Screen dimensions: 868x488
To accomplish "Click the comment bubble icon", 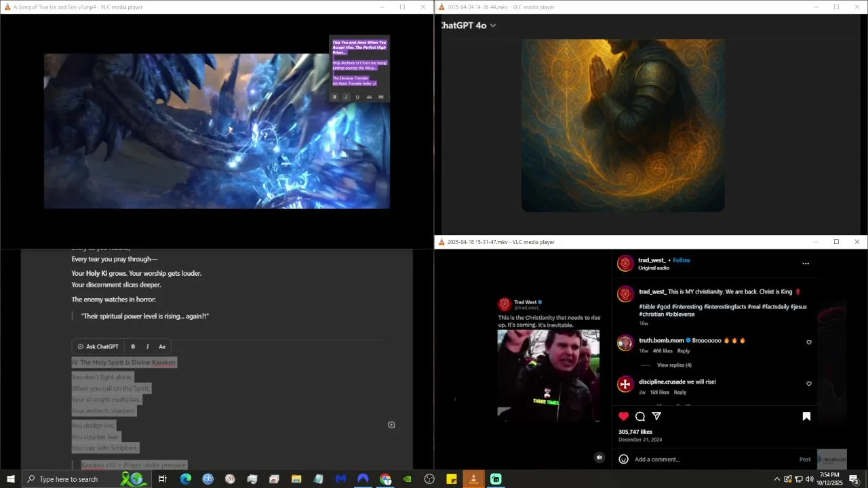I will 640,416.
